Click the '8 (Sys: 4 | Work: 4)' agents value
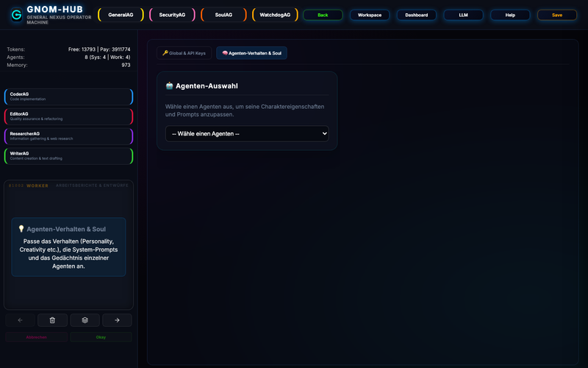This screenshot has width=588, height=368. click(x=107, y=57)
